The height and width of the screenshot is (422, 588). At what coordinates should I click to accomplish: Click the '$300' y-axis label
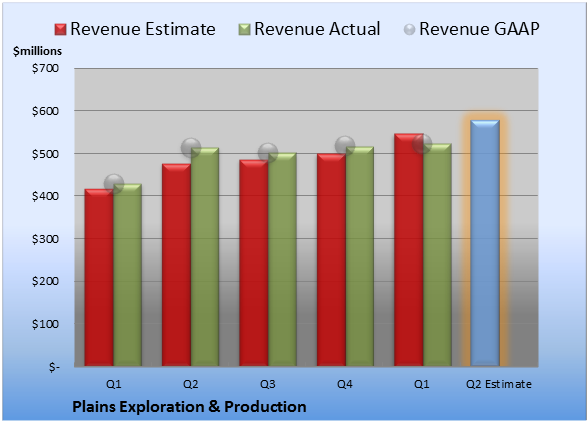pos(45,239)
